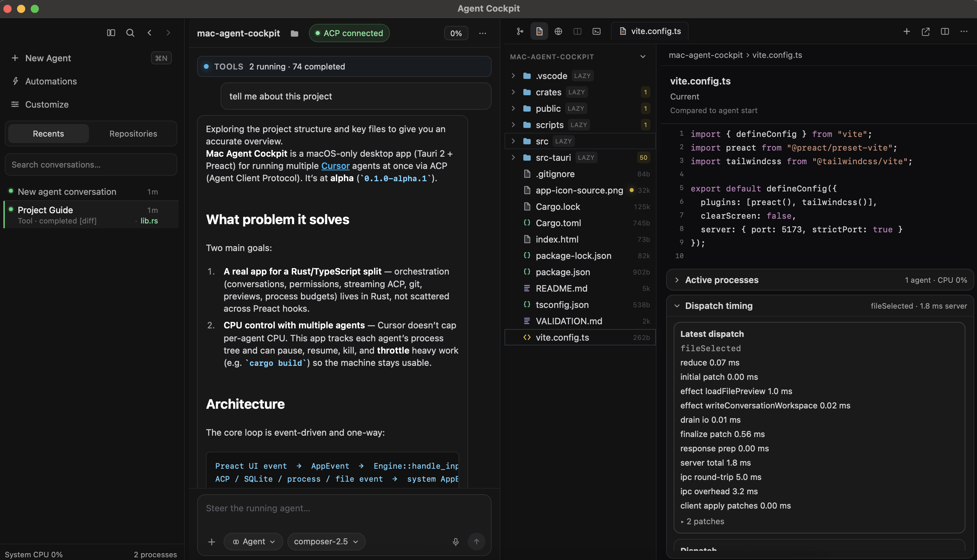The height and width of the screenshot is (560, 977).
Task: Click the ACP connected status badge
Action: click(349, 33)
